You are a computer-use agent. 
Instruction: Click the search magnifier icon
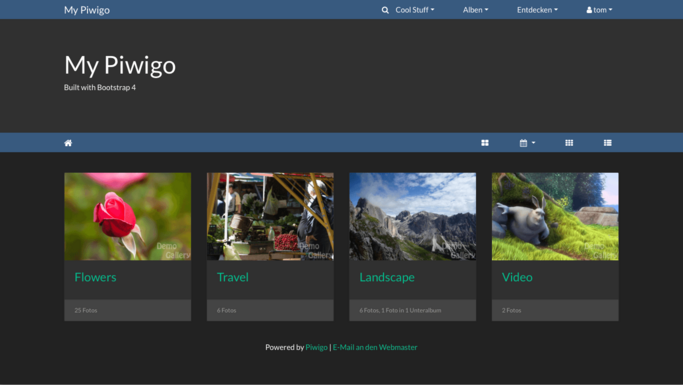click(x=385, y=10)
